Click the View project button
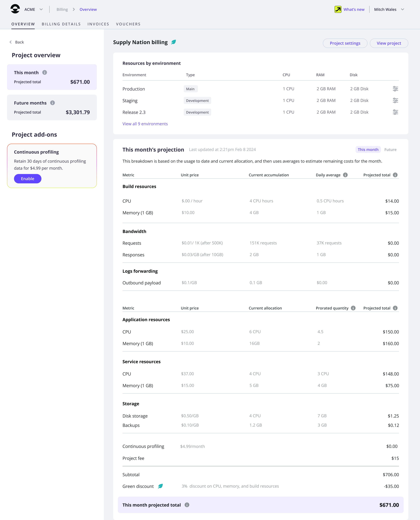Viewport: 420px width, 520px height. click(388, 43)
